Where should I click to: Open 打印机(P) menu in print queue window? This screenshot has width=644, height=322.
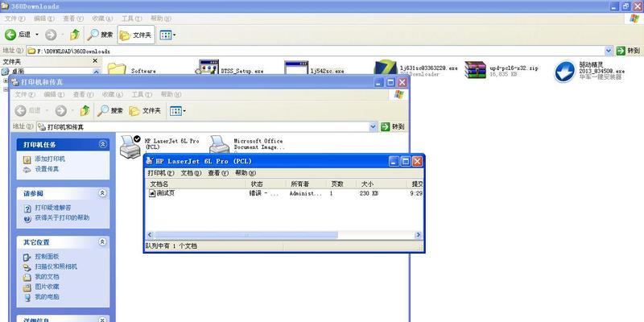[161, 173]
